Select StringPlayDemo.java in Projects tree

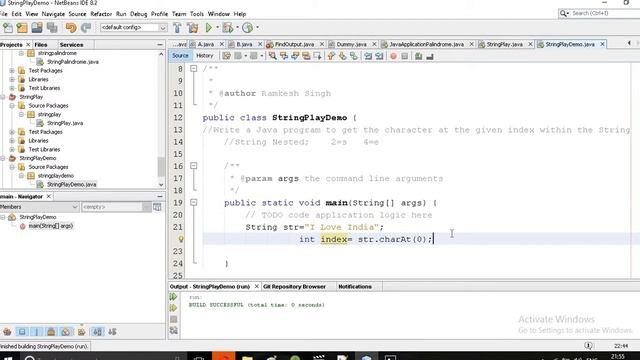pyautogui.click(x=71, y=184)
